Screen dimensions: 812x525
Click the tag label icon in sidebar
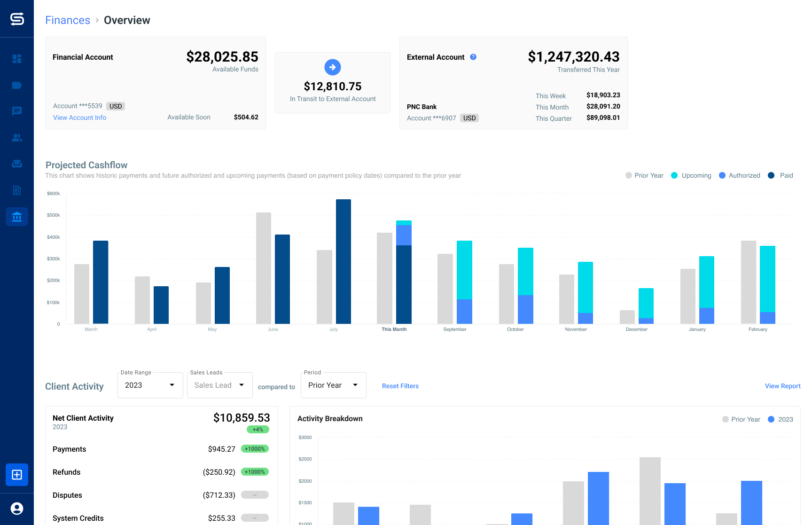(x=17, y=85)
